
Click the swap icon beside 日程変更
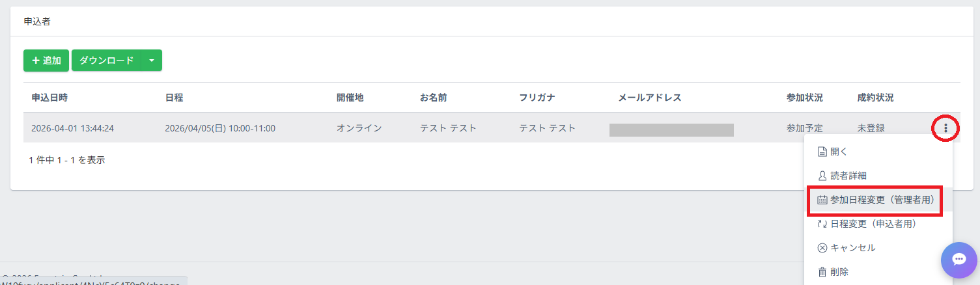click(x=822, y=224)
